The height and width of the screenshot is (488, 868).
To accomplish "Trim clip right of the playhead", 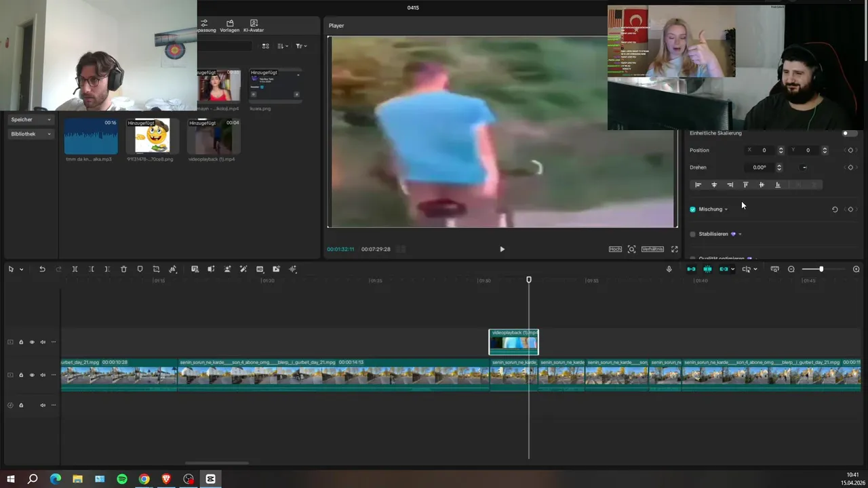I will pos(107,269).
